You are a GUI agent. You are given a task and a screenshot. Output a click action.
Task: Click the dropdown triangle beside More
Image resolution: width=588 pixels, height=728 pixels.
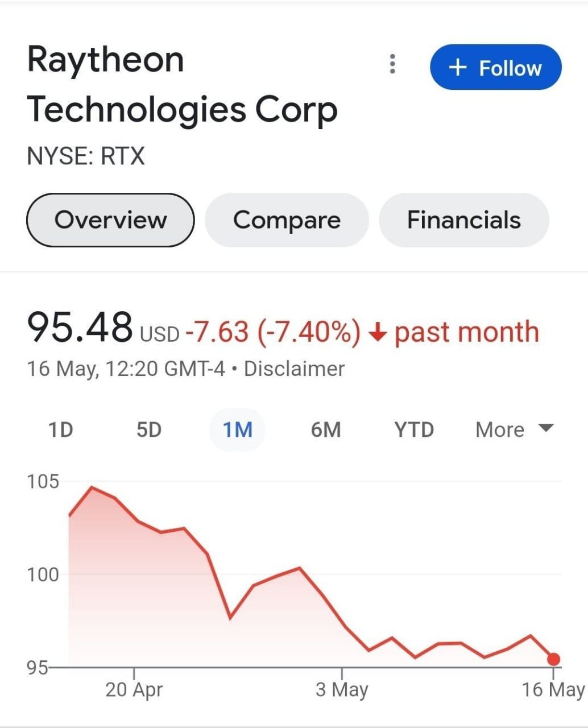coord(545,428)
